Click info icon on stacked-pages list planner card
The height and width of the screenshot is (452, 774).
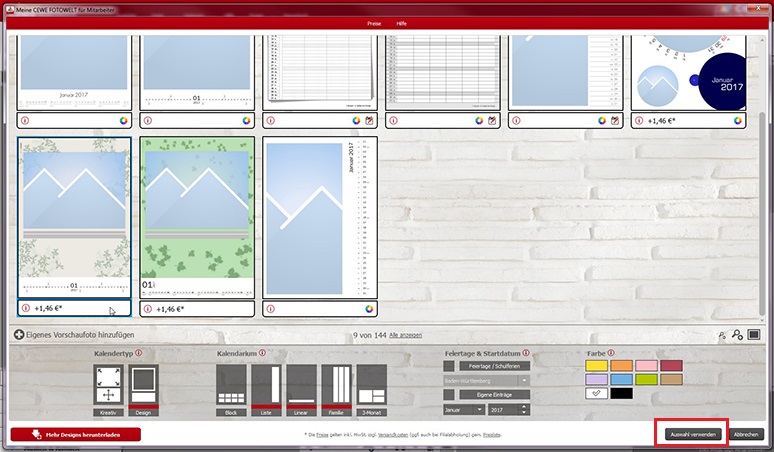[271, 120]
